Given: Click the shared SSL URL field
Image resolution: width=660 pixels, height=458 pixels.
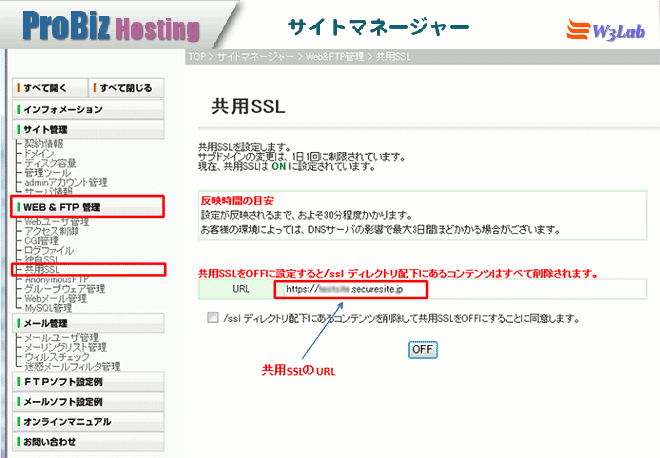Looking at the screenshot, I should tap(351, 291).
